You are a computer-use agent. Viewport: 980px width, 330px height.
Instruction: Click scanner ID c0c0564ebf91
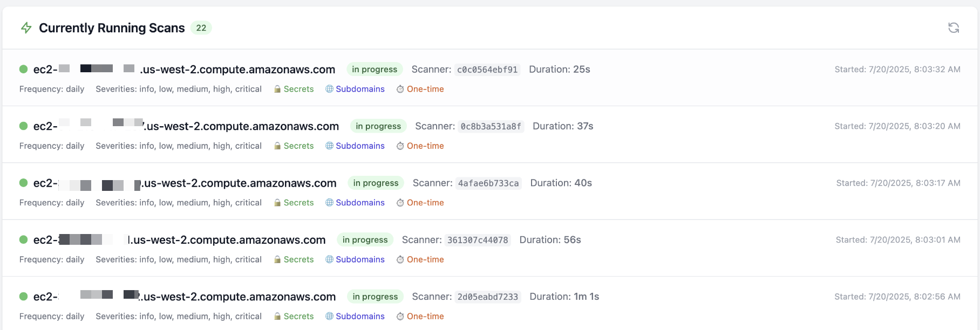point(487,70)
